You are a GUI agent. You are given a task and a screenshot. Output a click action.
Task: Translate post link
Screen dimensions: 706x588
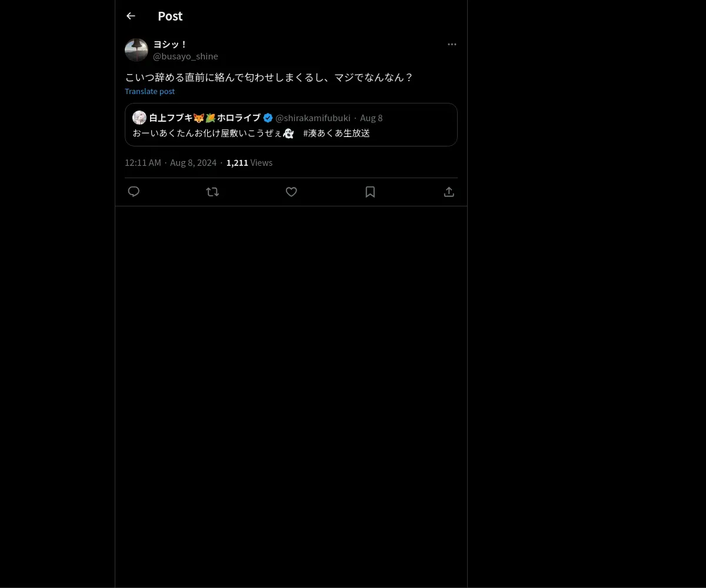(149, 91)
